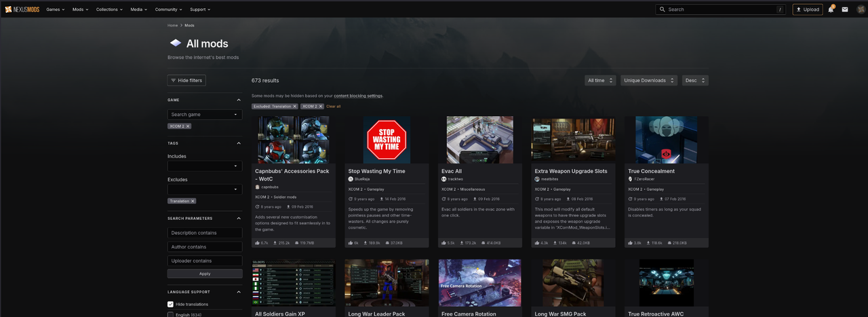The width and height of the screenshot is (868, 317).
Task: Remove the Translation chip under Excludes
Action: click(193, 201)
